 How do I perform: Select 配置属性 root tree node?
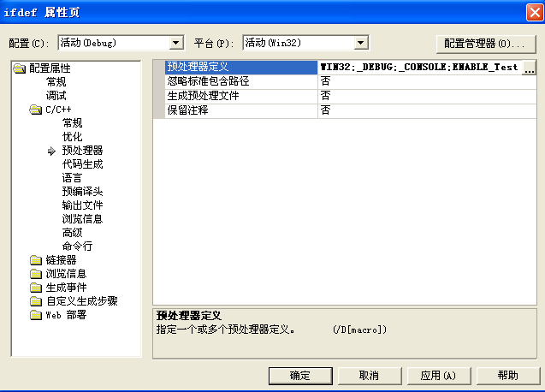click(50, 68)
